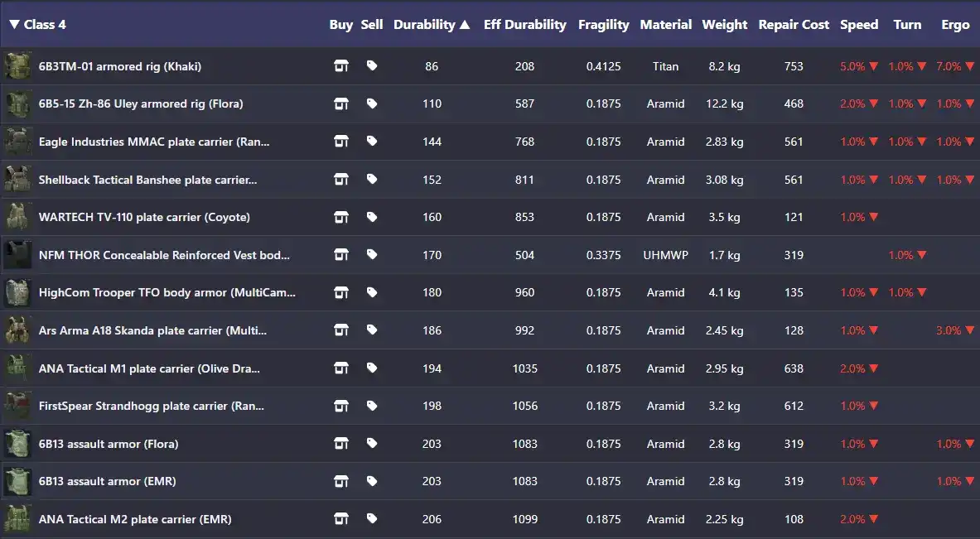Viewport: 980px width, 539px height.
Task: Click the Sell tag icon for 6B3TM-01 armored rig
Action: (372, 66)
